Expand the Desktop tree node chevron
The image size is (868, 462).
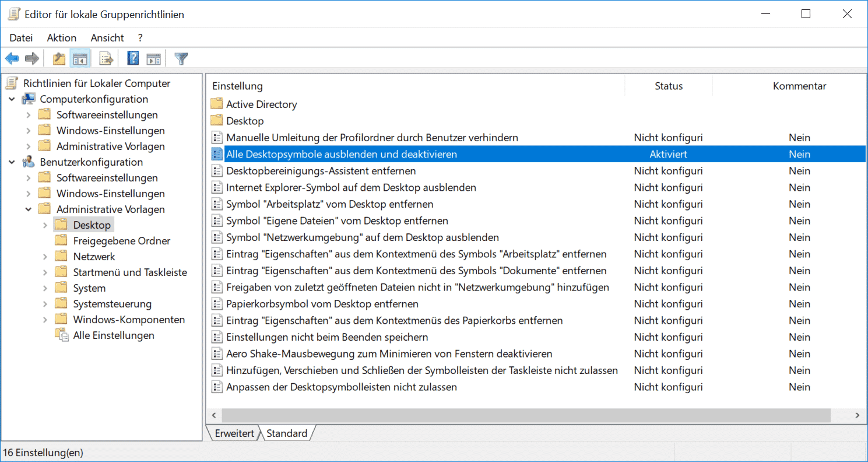[45, 225]
